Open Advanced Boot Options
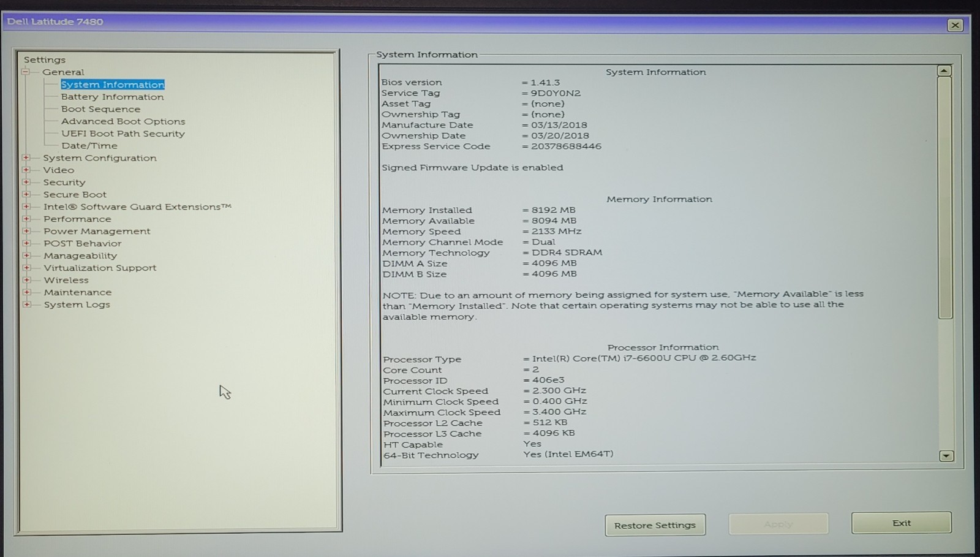The width and height of the screenshot is (980, 557). [x=123, y=121]
